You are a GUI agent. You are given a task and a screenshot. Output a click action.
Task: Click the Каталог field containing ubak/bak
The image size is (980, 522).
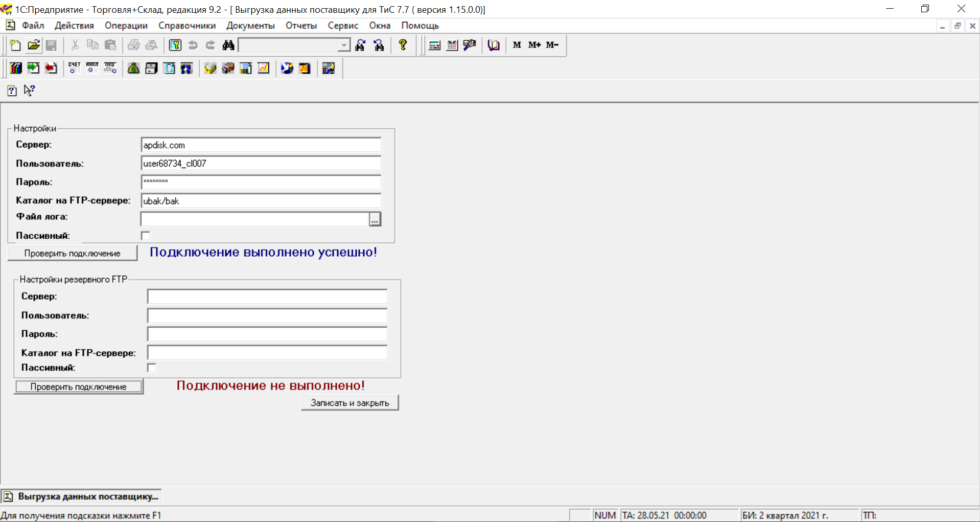point(261,201)
